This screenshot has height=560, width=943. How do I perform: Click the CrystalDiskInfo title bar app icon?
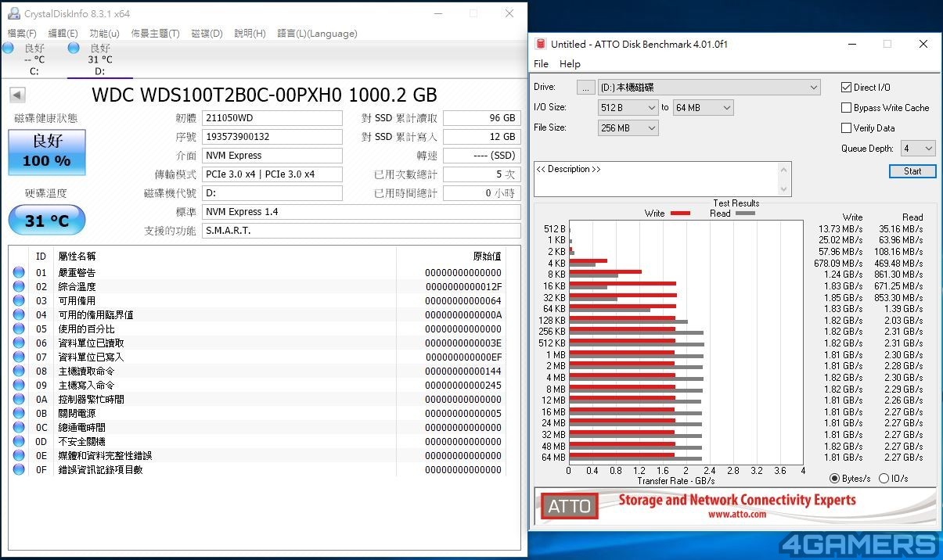(x=14, y=13)
